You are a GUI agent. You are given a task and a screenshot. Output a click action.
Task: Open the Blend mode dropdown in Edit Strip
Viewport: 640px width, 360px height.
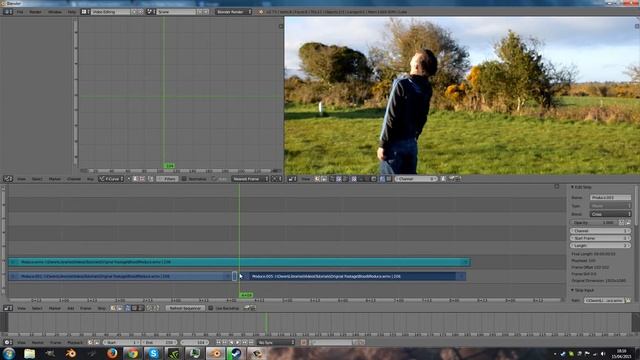pyautogui.click(x=610, y=214)
